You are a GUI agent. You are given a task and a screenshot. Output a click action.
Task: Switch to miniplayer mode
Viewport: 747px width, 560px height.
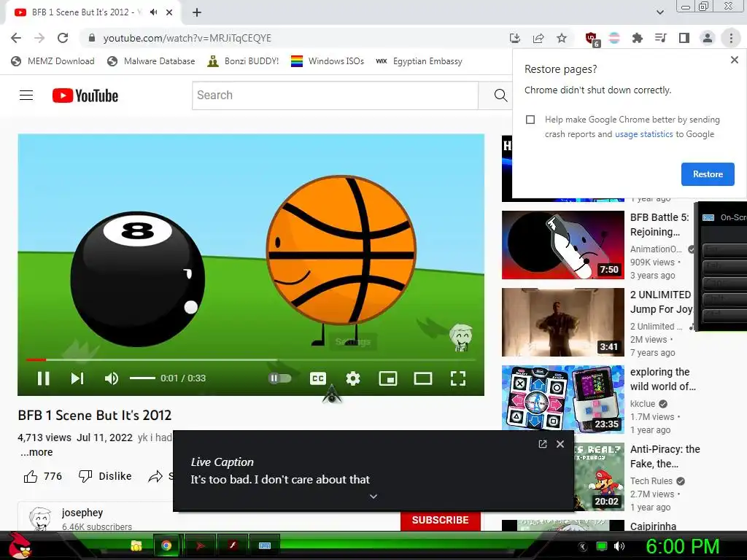[x=388, y=378]
